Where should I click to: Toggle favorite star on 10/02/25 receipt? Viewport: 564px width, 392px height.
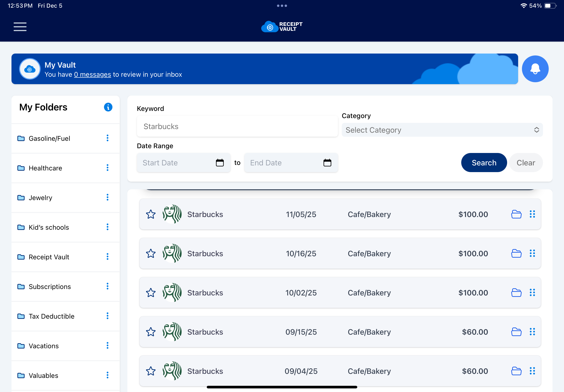(151, 293)
